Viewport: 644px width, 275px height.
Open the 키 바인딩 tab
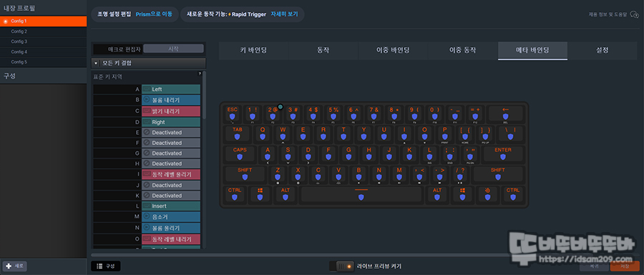click(x=254, y=51)
